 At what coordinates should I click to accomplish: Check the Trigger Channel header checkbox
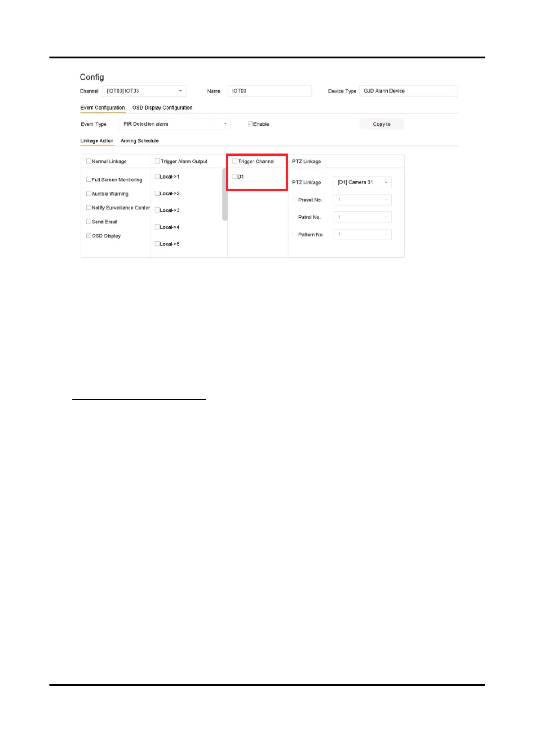[234, 161]
